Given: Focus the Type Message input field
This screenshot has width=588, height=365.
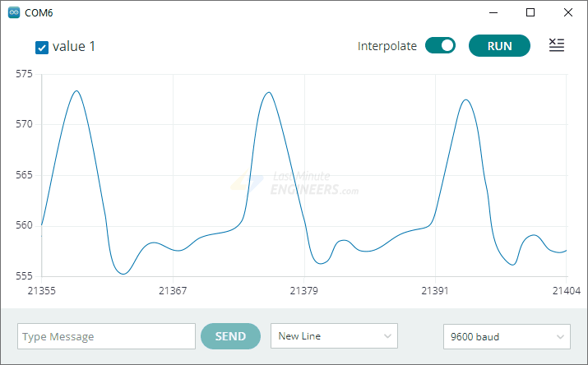Looking at the screenshot, I should pyautogui.click(x=106, y=336).
